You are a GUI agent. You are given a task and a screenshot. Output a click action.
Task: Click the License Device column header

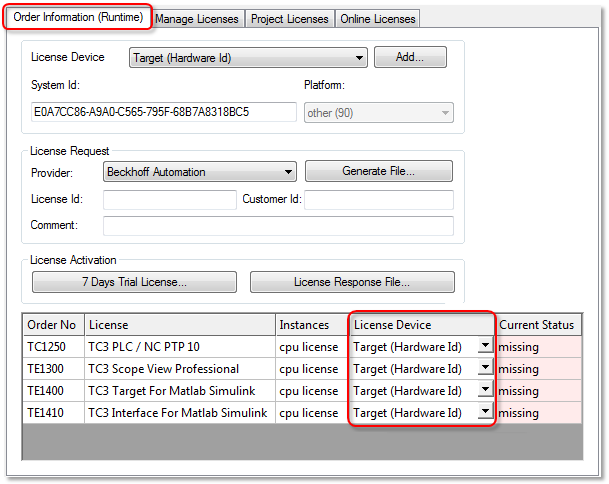click(422, 325)
